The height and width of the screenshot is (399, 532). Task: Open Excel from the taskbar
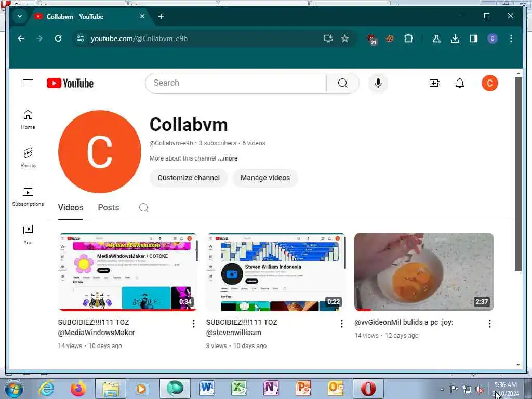(x=238, y=389)
